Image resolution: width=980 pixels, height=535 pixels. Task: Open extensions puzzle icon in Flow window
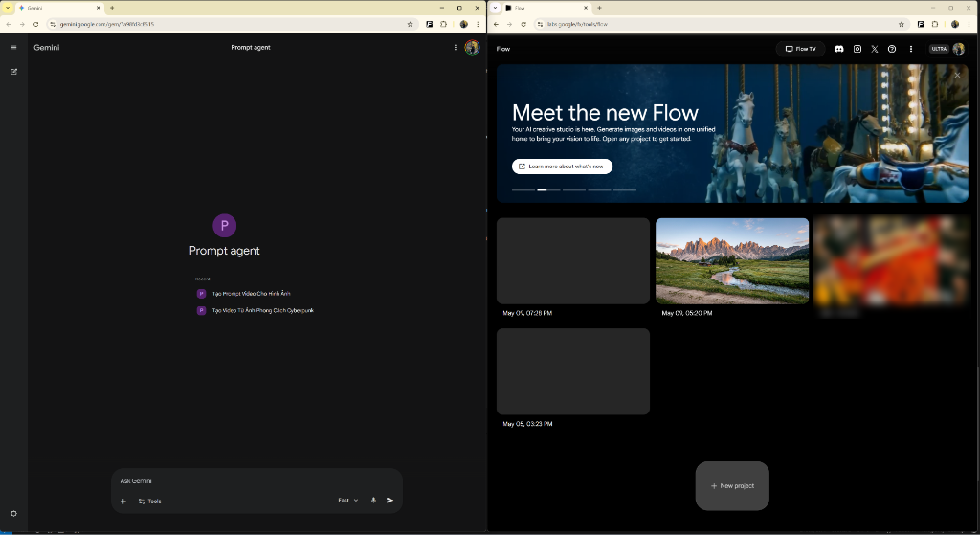[x=935, y=24]
